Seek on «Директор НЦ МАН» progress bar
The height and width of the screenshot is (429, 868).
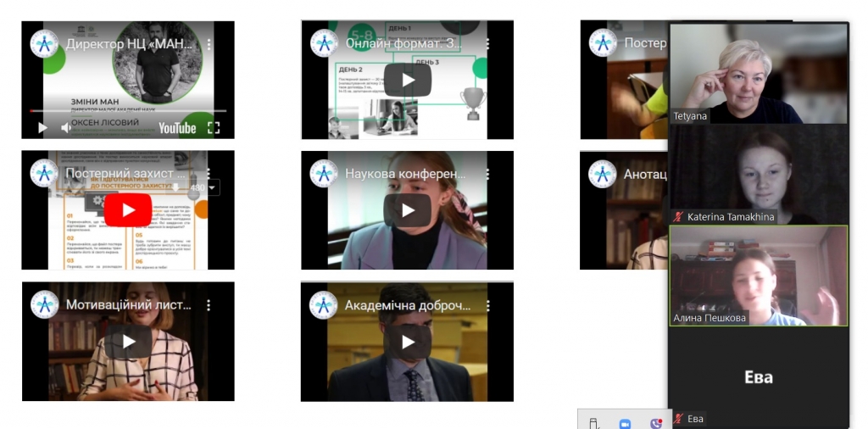128,111
